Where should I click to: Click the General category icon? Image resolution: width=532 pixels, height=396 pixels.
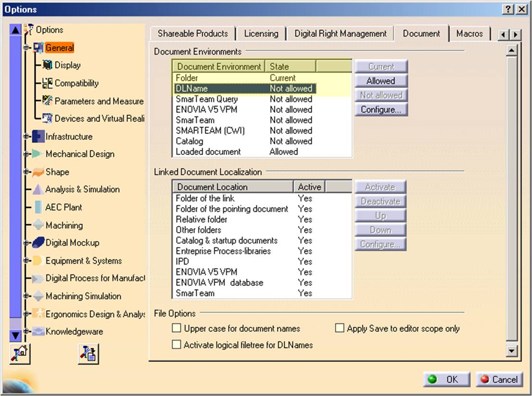tap(38, 48)
